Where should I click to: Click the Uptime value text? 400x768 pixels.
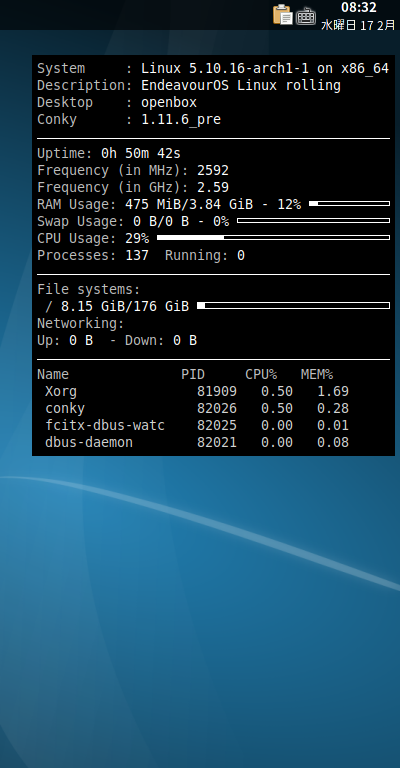141,153
